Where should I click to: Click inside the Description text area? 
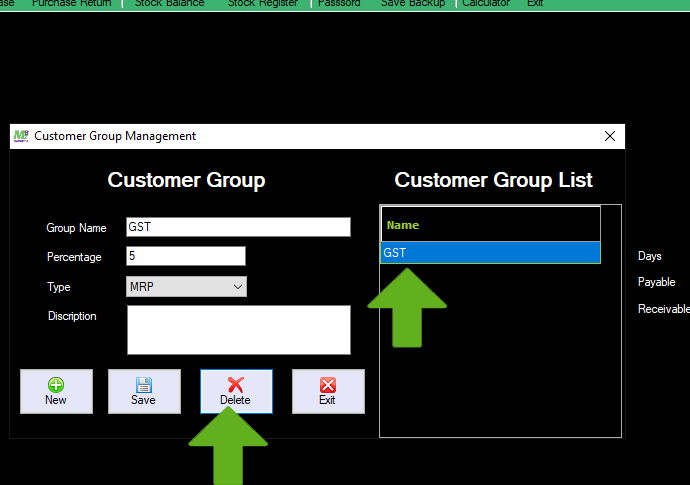238,329
